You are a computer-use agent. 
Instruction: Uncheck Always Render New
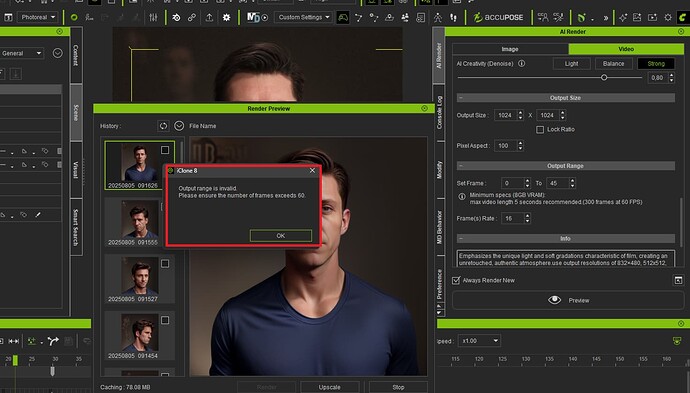(456, 280)
